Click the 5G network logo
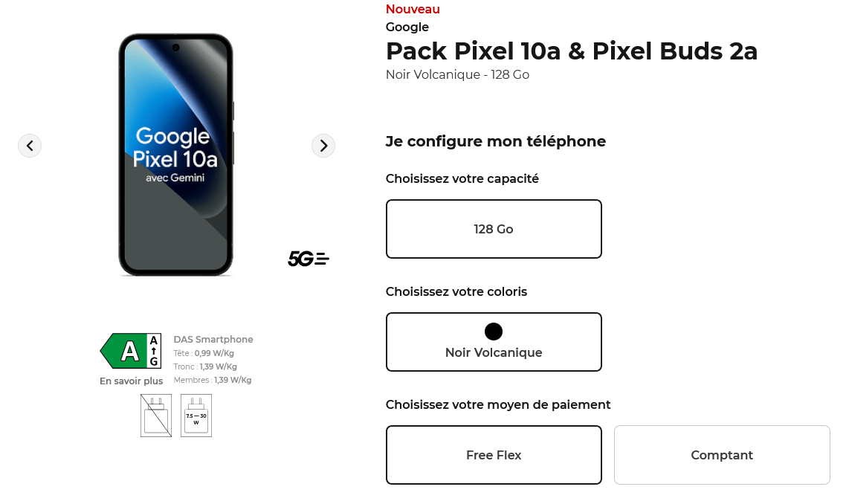849x504 pixels. tap(308, 259)
